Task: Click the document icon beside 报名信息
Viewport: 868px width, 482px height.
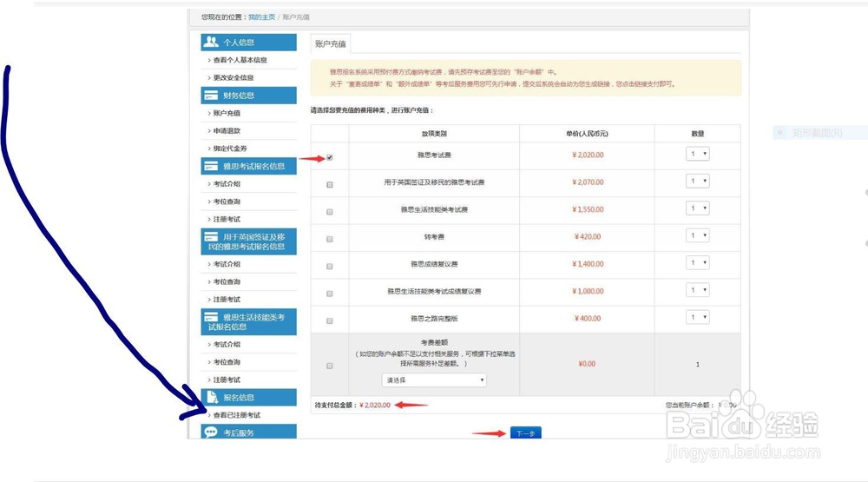Action: click(x=212, y=397)
